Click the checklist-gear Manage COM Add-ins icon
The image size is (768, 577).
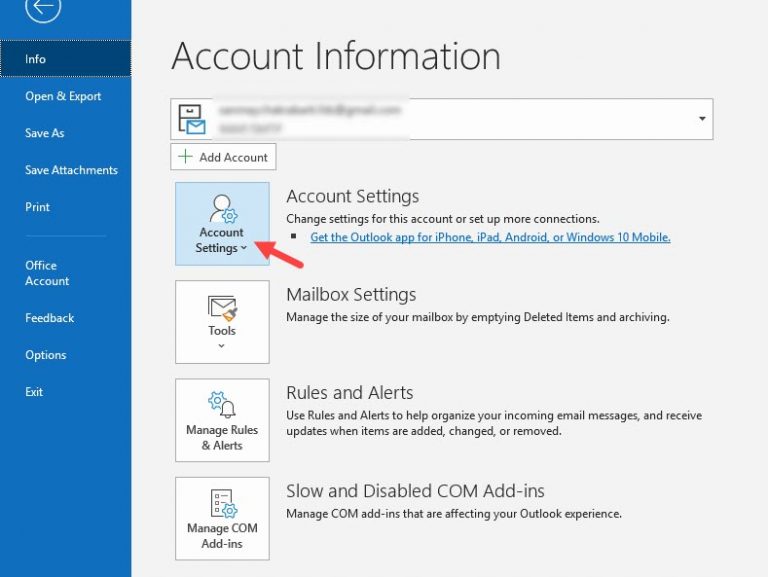click(223, 504)
